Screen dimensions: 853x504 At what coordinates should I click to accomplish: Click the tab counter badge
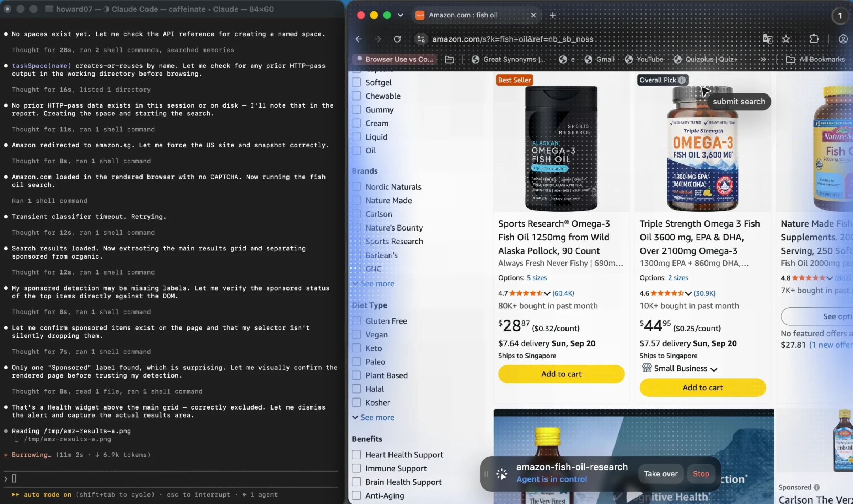840,16
